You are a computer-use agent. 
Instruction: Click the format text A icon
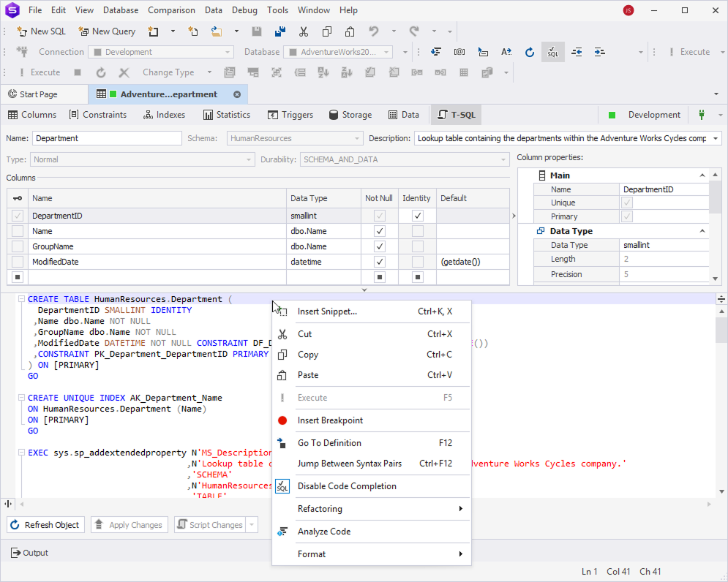tap(506, 52)
